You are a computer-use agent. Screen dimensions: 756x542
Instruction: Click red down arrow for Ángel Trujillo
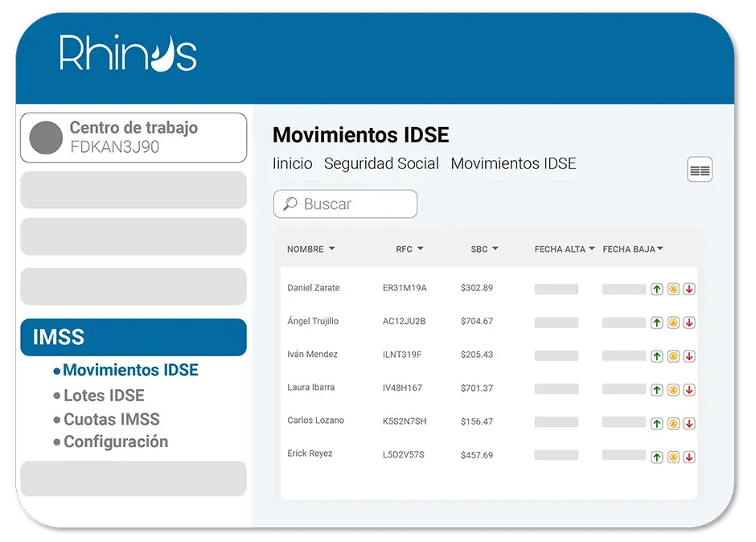pos(689,322)
